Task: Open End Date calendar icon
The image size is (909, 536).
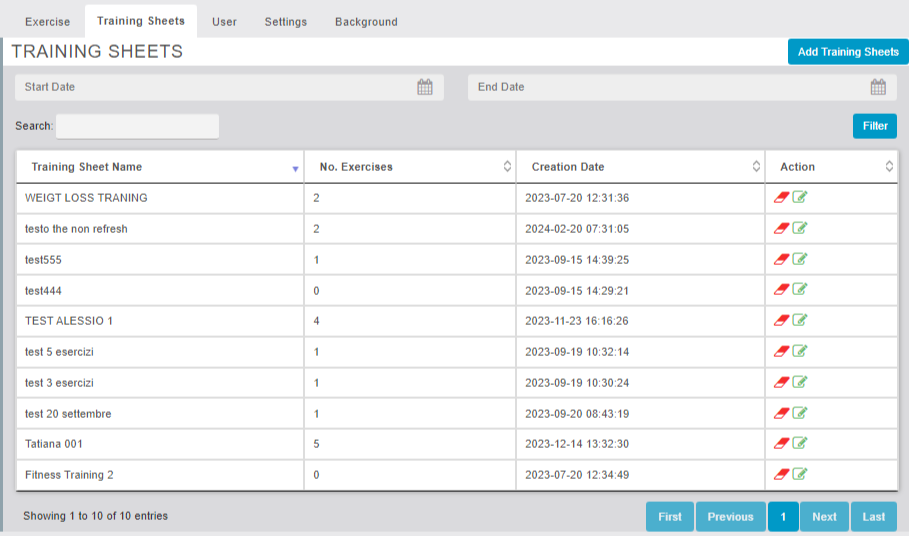Action: click(878, 87)
